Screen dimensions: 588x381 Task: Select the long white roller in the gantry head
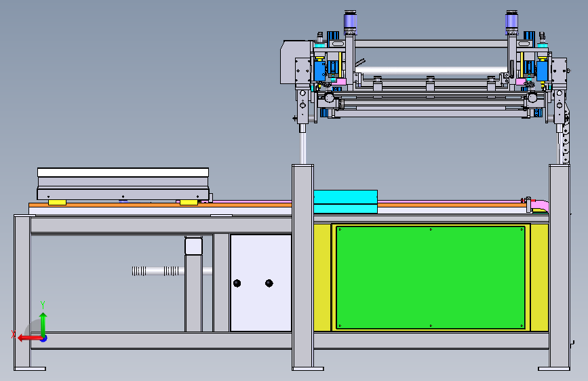pos(431,70)
